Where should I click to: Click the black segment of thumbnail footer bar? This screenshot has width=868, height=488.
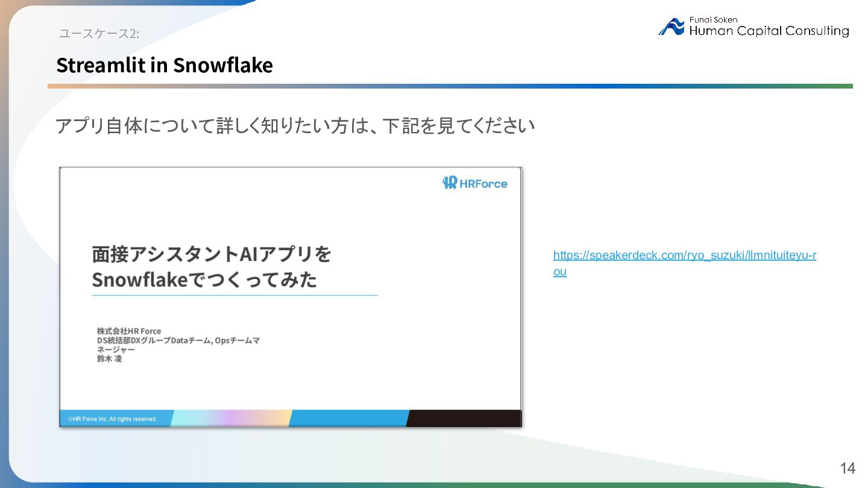point(464,418)
